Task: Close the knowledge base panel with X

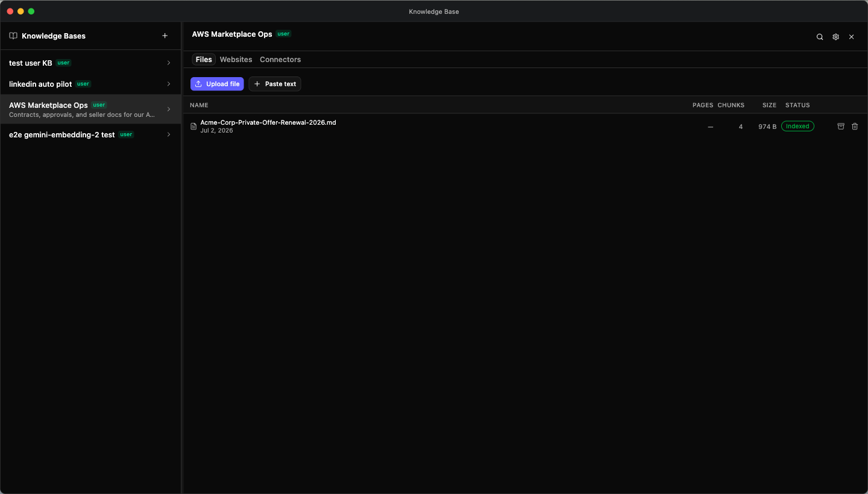Action: [x=851, y=37]
